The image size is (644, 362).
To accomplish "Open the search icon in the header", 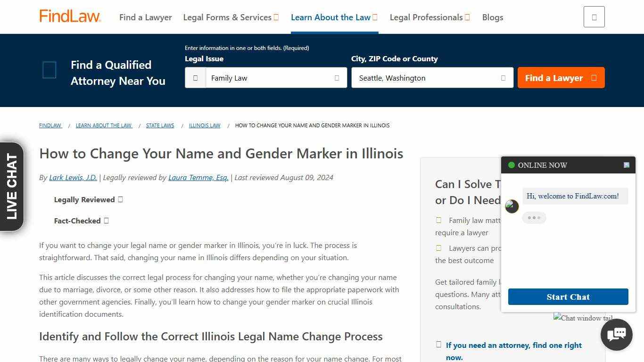I will 594,16.
